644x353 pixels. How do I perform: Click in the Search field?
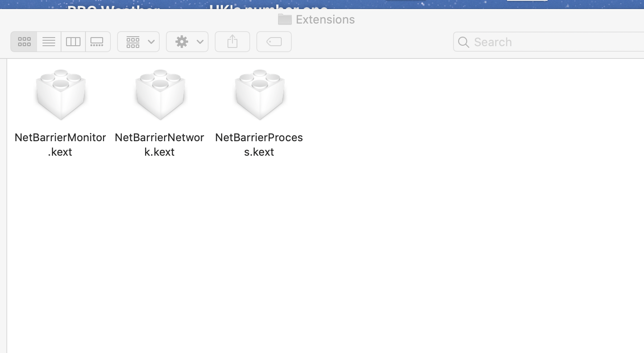pyautogui.click(x=549, y=42)
